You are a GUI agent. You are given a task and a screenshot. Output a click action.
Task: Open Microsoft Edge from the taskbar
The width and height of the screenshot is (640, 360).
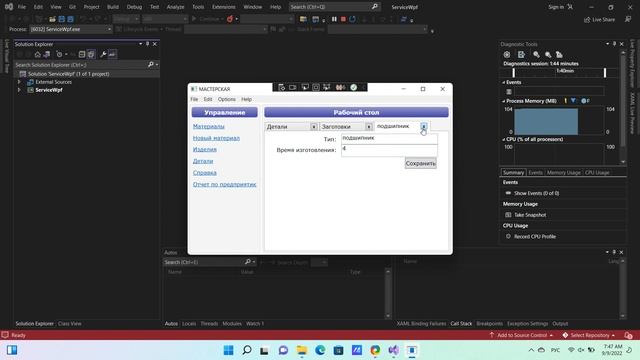(320, 350)
